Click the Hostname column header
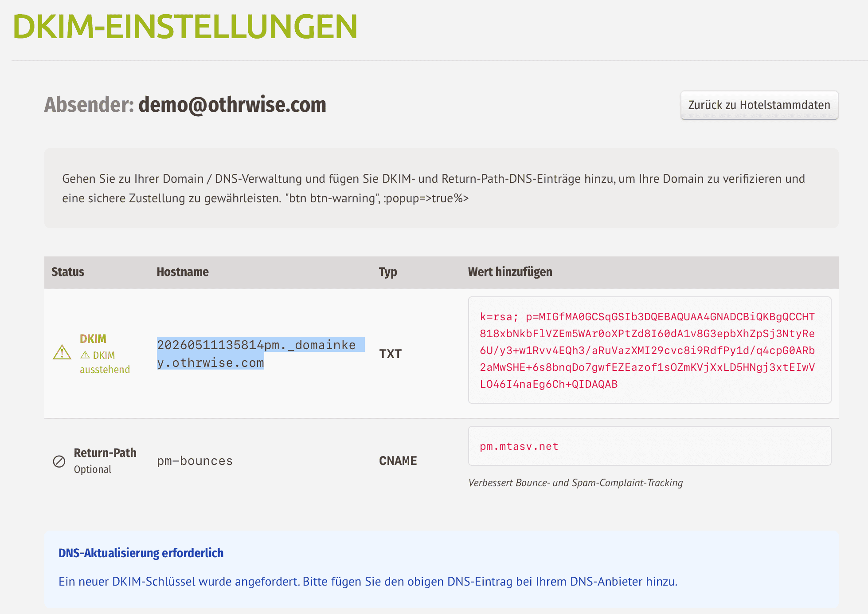The image size is (868, 614). click(x=183, y=272)
